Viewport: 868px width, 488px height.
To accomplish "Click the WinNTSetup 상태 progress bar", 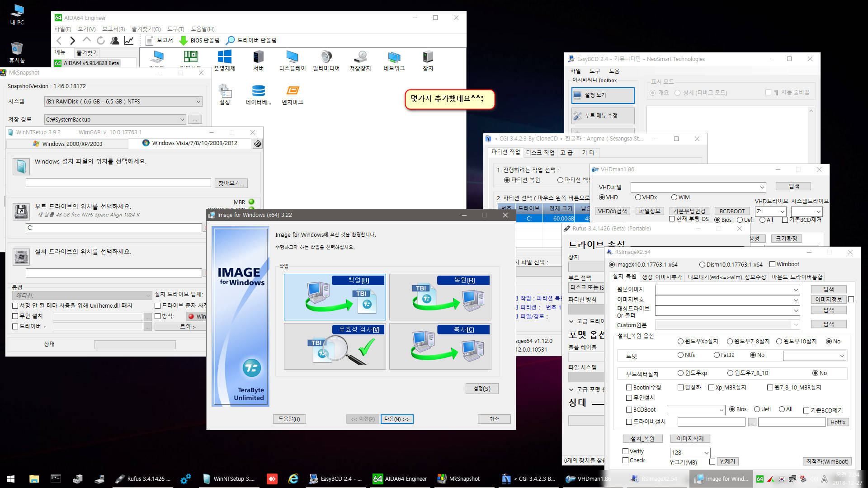I will click(135, 345).
